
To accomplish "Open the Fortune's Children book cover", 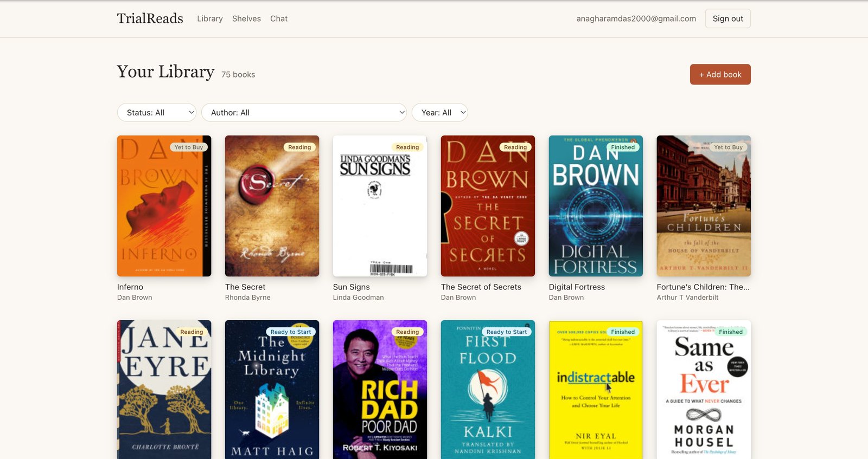I will (x=704, y=206).
